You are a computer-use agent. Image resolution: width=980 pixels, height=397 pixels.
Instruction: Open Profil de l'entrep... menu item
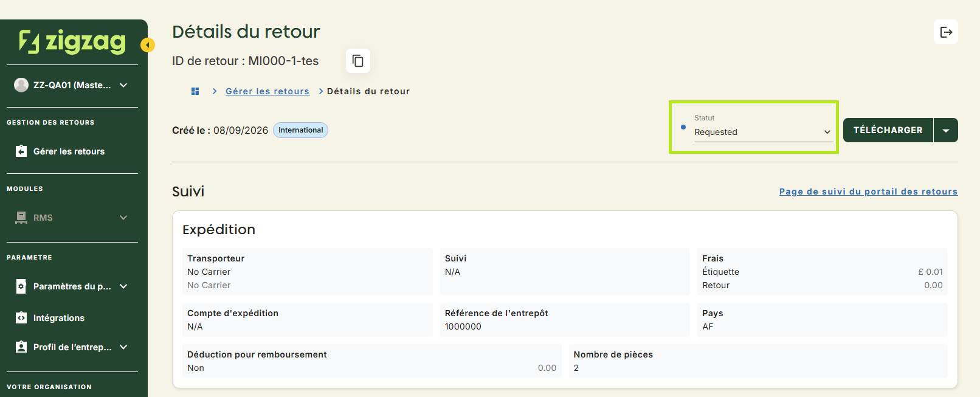(72, 347)
